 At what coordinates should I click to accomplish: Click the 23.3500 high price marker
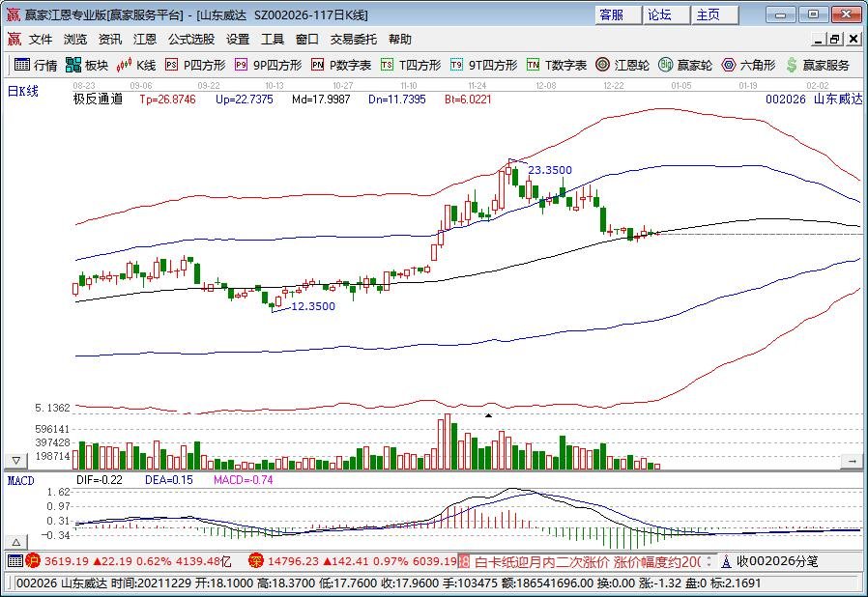coord(550,170)
